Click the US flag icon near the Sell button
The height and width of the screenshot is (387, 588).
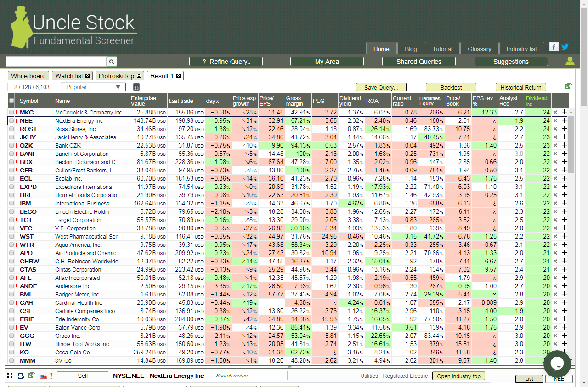click(x=43, y=376)
